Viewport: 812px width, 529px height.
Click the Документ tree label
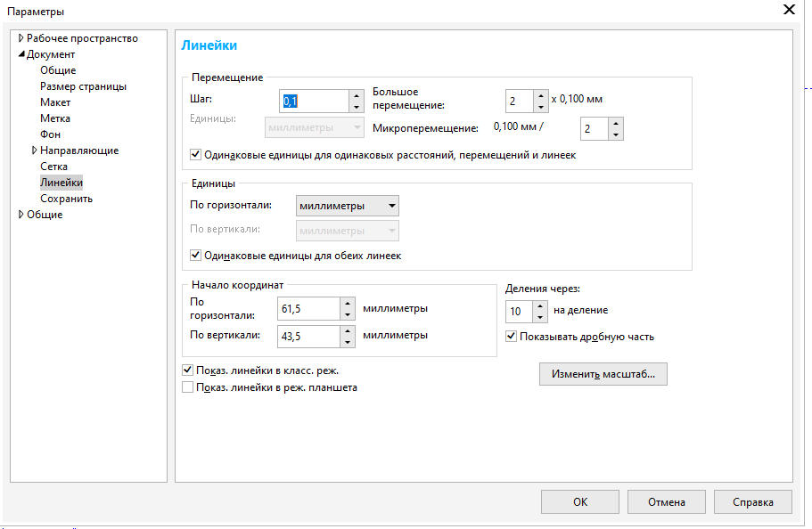[x=51, y=53]
